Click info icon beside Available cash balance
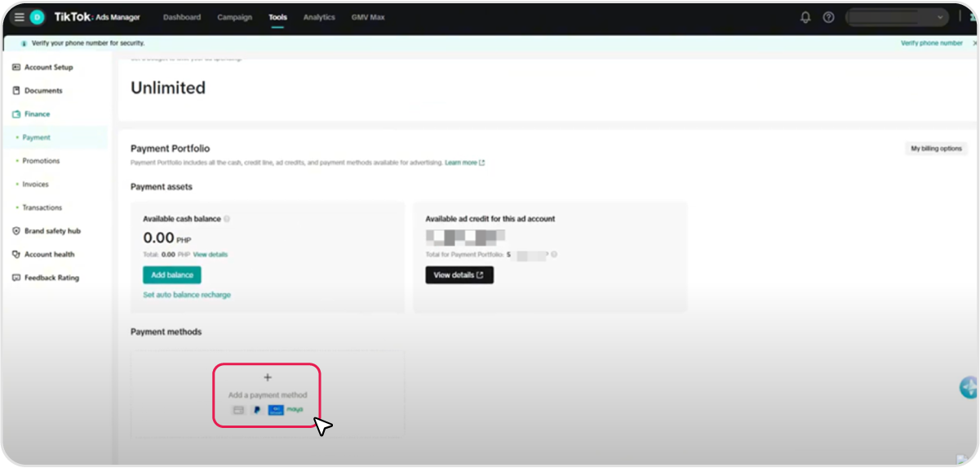The image size is (980, 468). pyautogui.click(x=227, y=219)
